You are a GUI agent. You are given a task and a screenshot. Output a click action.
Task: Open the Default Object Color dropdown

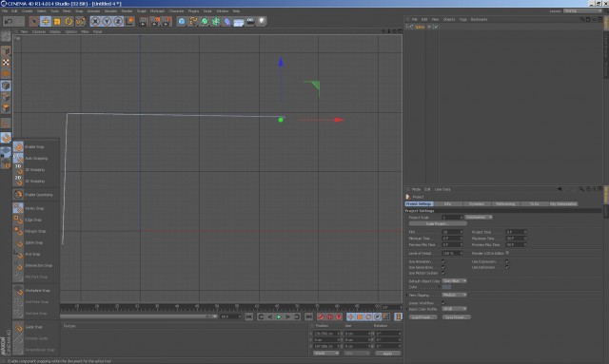[x=454, y=281]
